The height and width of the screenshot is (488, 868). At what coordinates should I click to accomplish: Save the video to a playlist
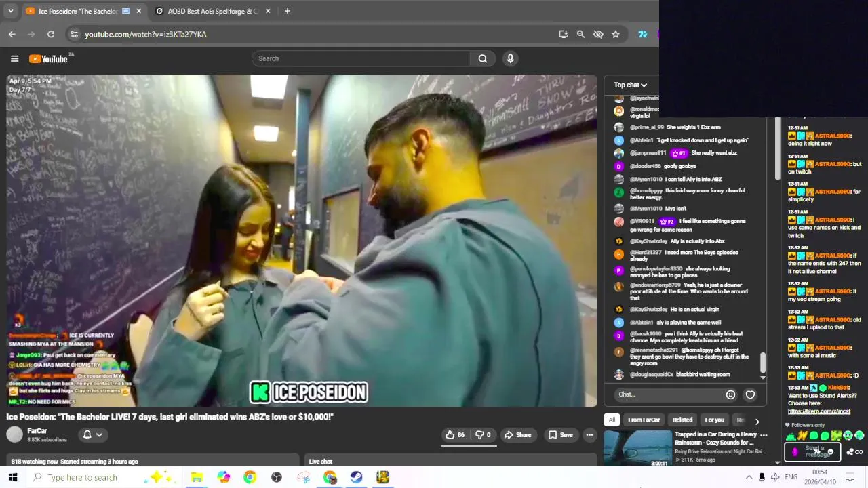[560, 435]
